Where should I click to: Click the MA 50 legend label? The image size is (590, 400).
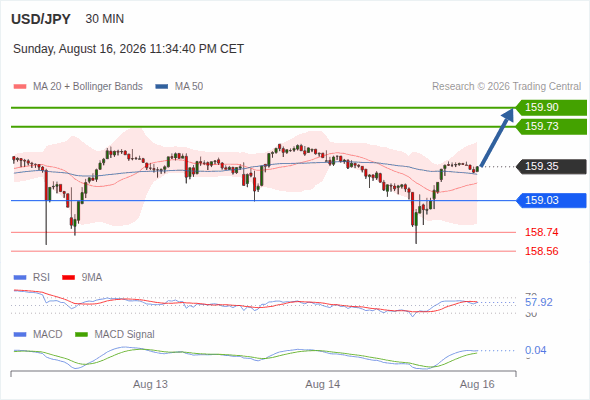point(189,87)
